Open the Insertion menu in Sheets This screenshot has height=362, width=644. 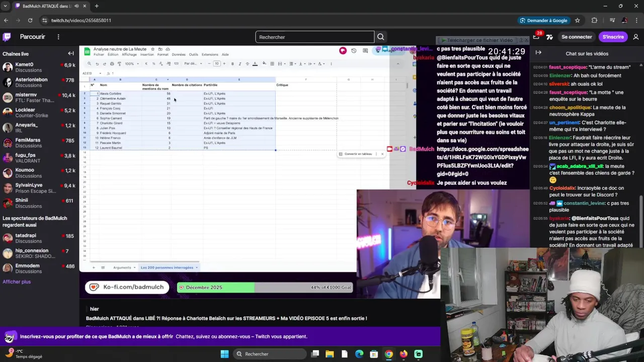point(147,54)
